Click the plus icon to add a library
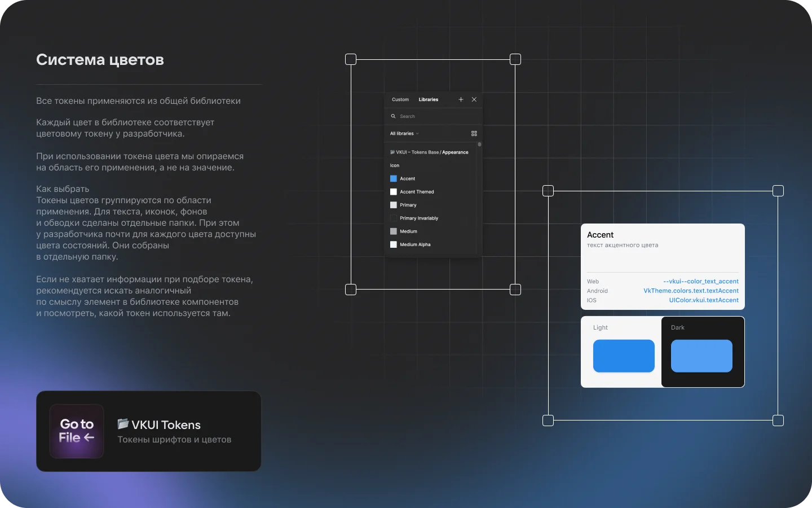This screenshot has width=812, height=508. 461,99
